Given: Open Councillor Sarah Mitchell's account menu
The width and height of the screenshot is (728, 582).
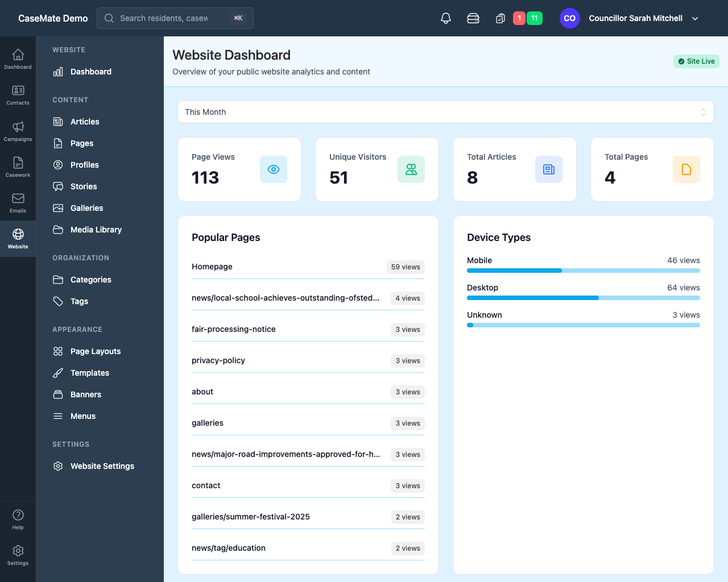Looking at the screenshot, I should tap(635, 18).
